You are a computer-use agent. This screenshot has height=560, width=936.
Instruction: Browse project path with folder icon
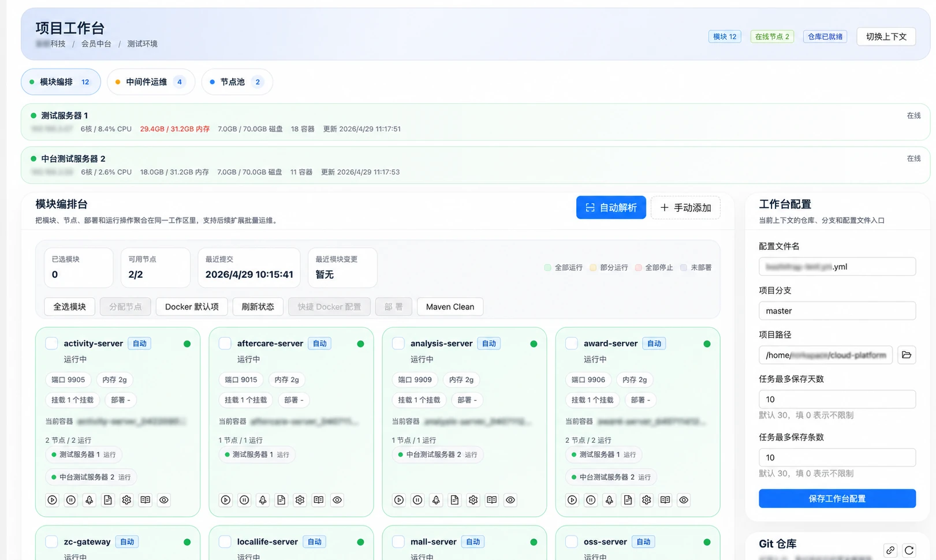pyautogui.click(x=907, y=355)
